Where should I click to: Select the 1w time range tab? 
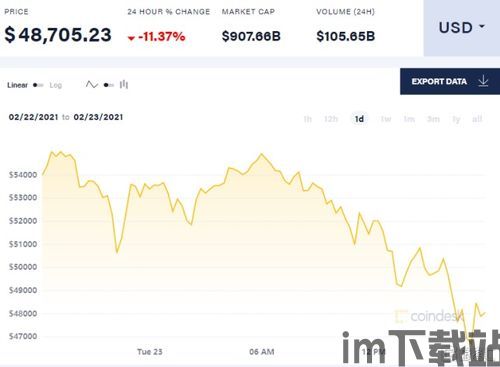[386, 119]
